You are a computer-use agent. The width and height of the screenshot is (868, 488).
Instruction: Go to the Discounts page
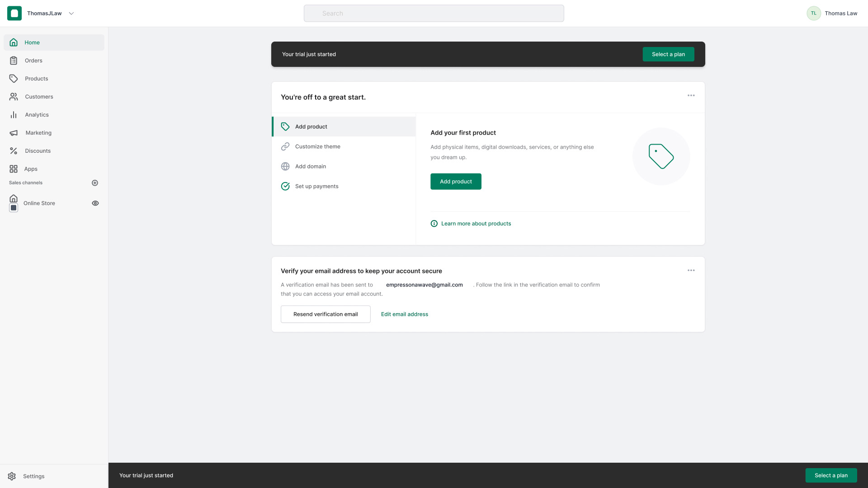click(x=38, y=150)
